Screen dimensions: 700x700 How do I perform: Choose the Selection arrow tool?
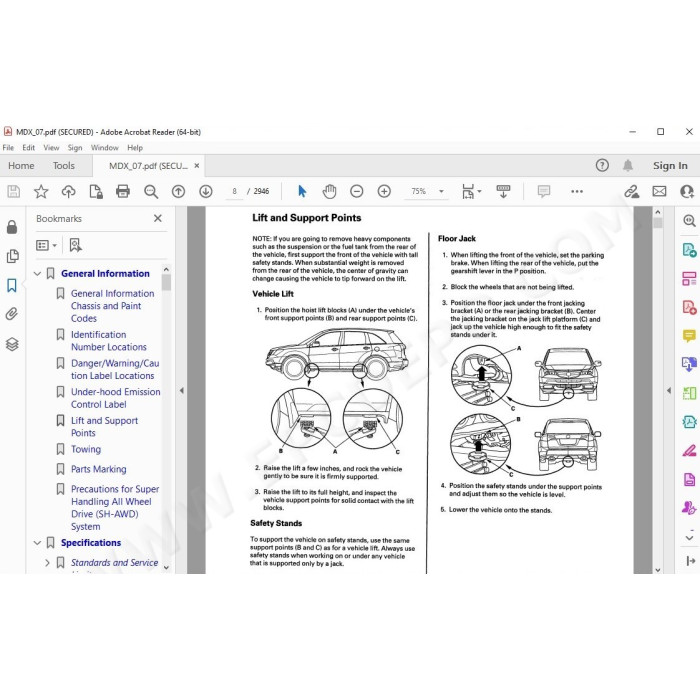tap(302, 192)
